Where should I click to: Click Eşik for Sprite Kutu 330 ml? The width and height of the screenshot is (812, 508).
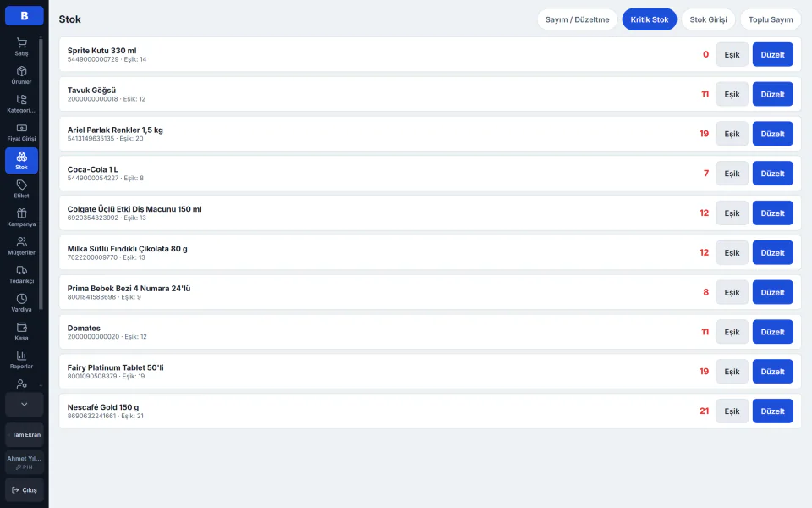click(732, 54)
